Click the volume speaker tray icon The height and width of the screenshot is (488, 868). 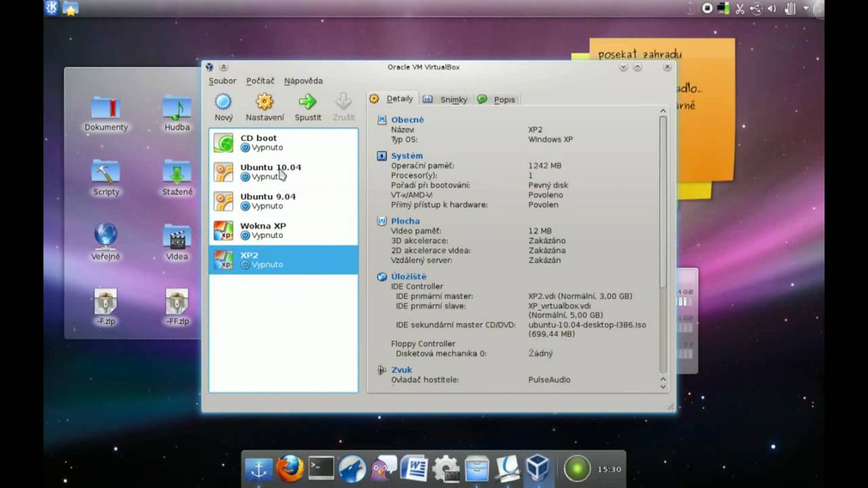click(772, 8)
